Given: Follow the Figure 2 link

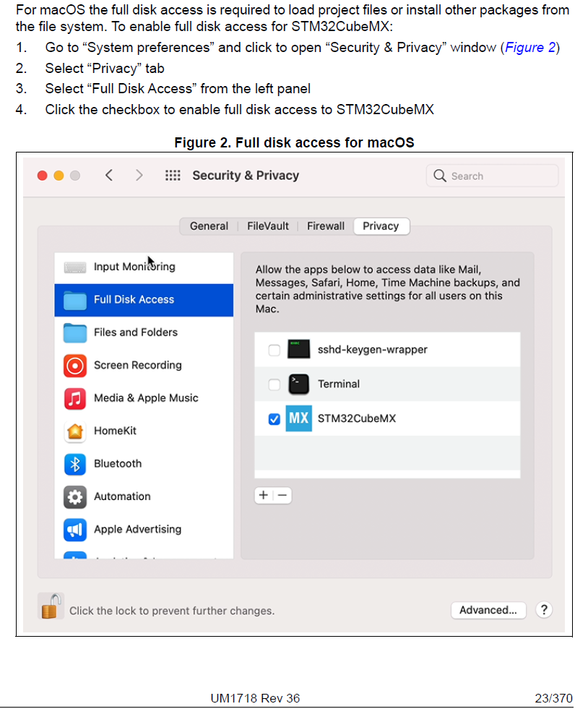Looking at the screenshot, I should pyautogui.click(x=530, y=48).
